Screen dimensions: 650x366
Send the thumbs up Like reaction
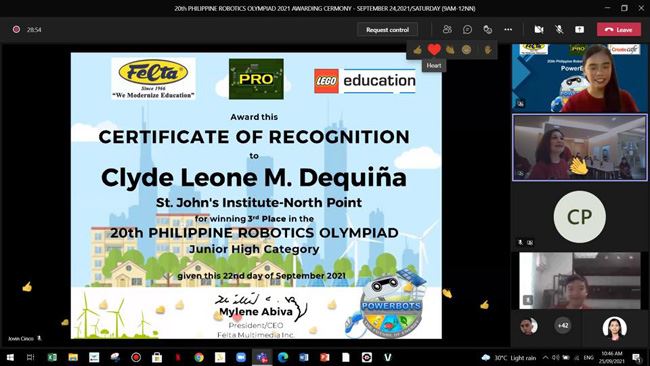(x=417, y=50)
